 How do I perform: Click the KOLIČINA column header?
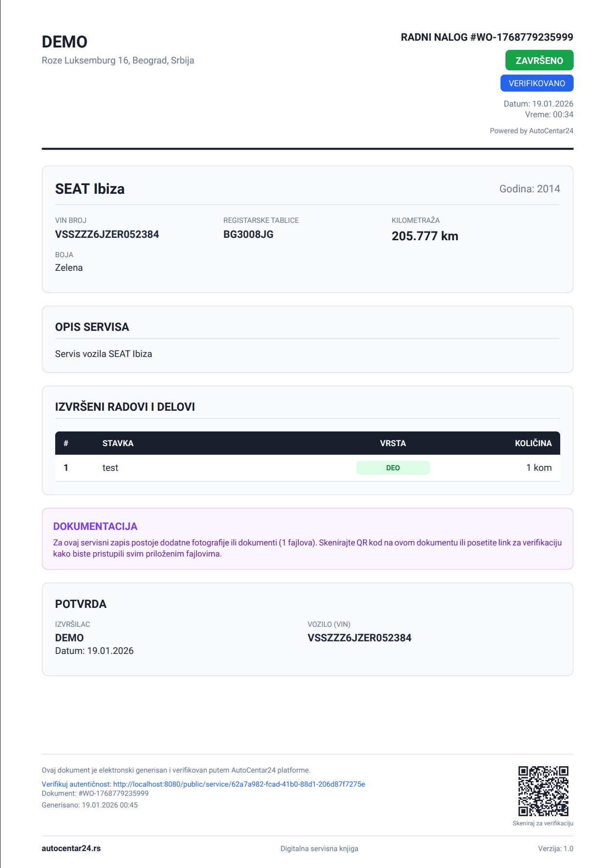click(533, 443)
